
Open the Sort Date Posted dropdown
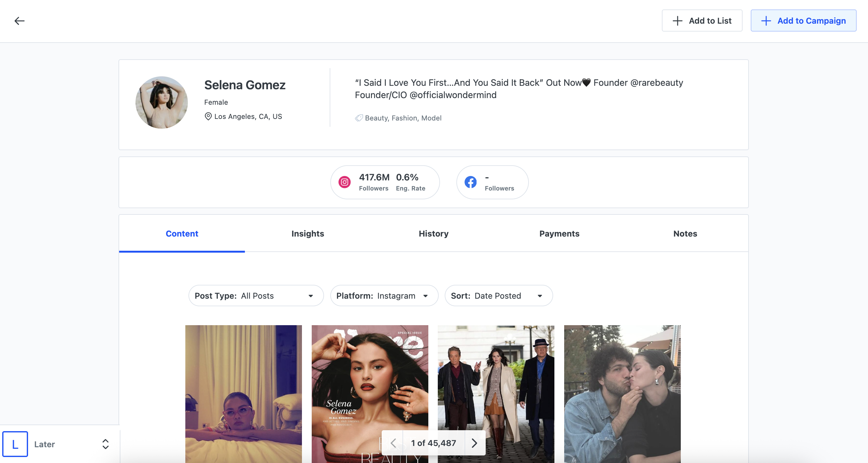498,296
